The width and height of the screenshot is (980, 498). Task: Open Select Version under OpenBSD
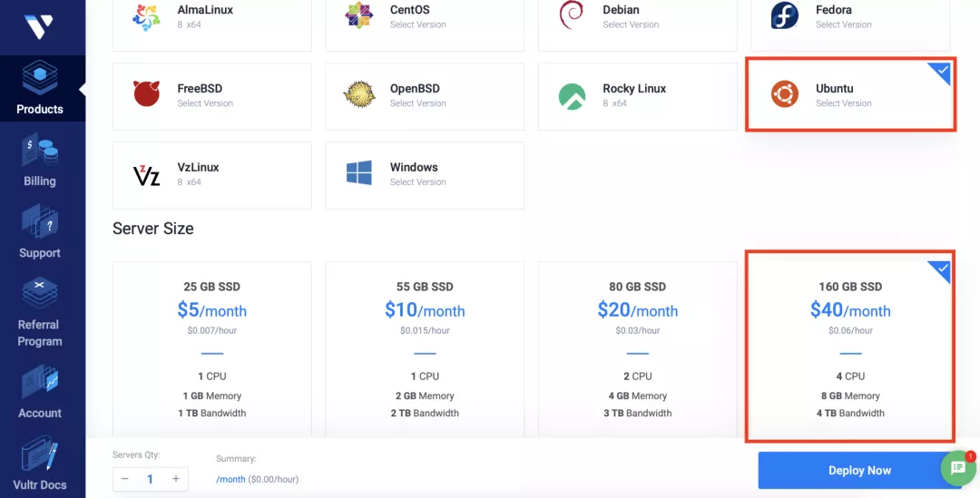click(418, 103)
